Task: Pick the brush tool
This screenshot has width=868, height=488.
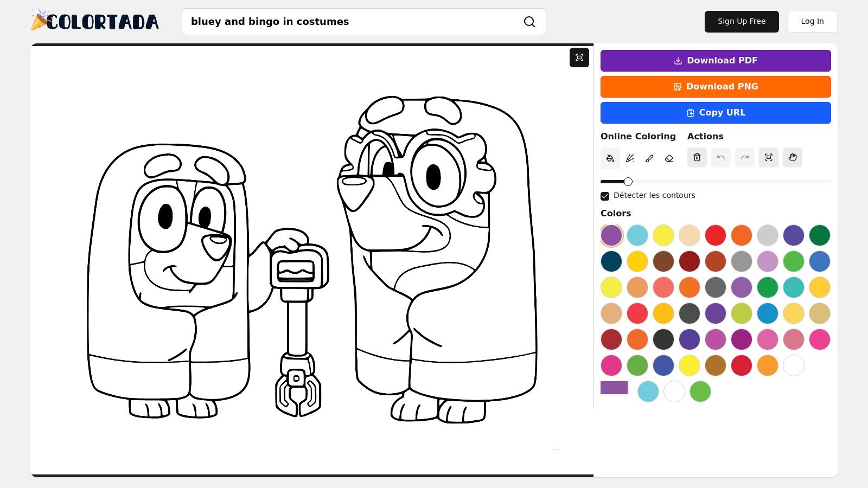Action: [x=649, y=158]
